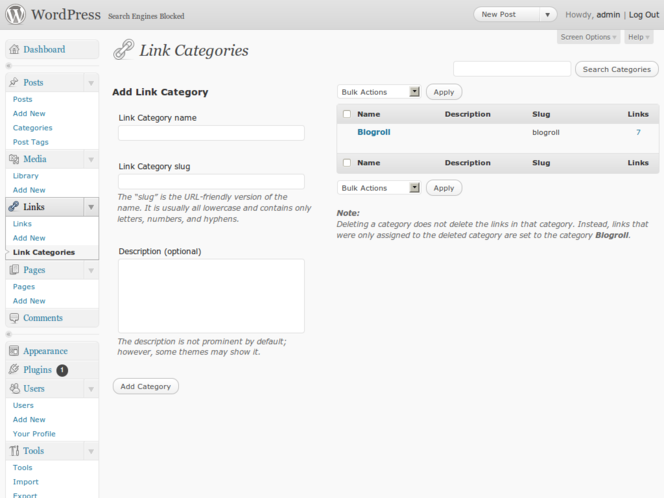Click the Link Category name field

point(211,133)
